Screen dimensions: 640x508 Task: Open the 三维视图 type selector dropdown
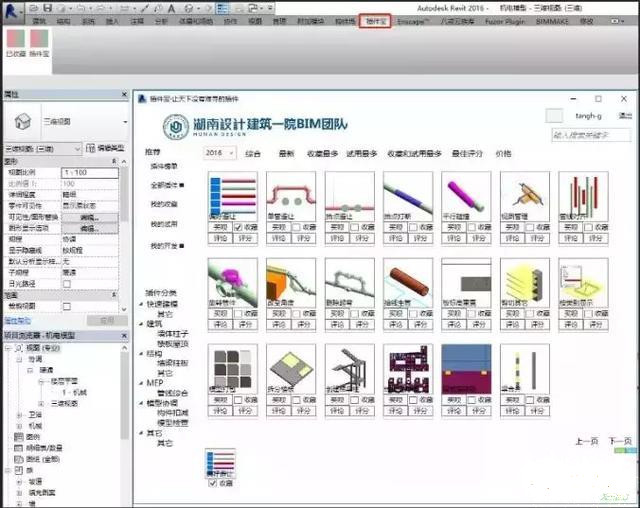pos(85,122)
